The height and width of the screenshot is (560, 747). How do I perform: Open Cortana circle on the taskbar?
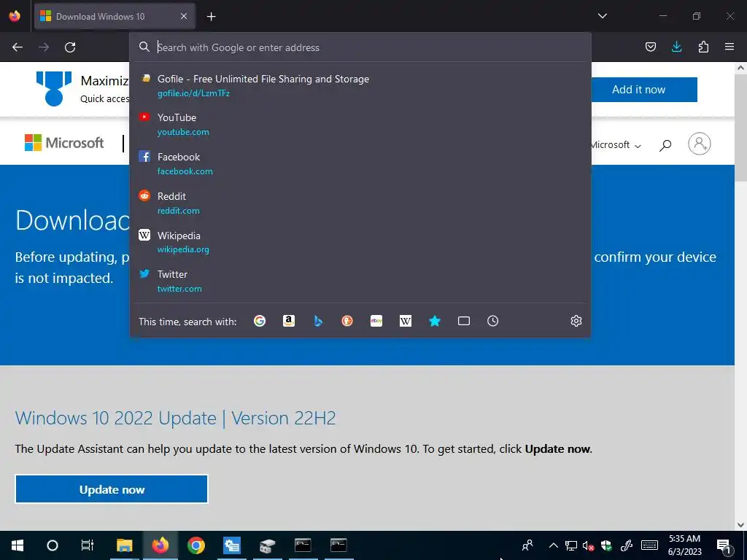[x=53, y=545]
